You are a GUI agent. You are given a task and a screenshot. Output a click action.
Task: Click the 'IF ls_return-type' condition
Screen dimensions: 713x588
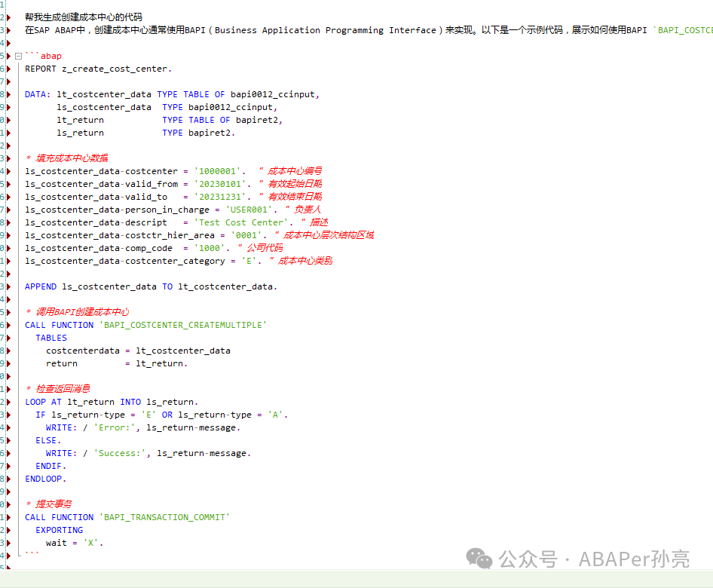coord(80,415)
